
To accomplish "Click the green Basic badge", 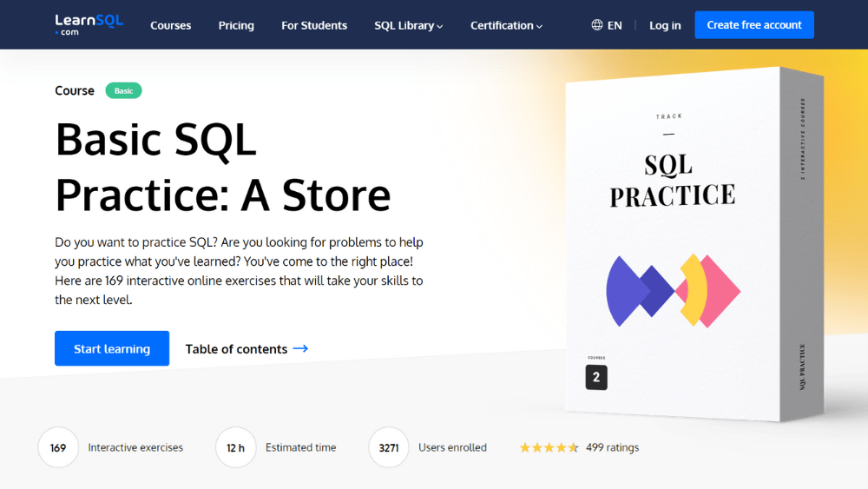I will [x=123, y=91].
